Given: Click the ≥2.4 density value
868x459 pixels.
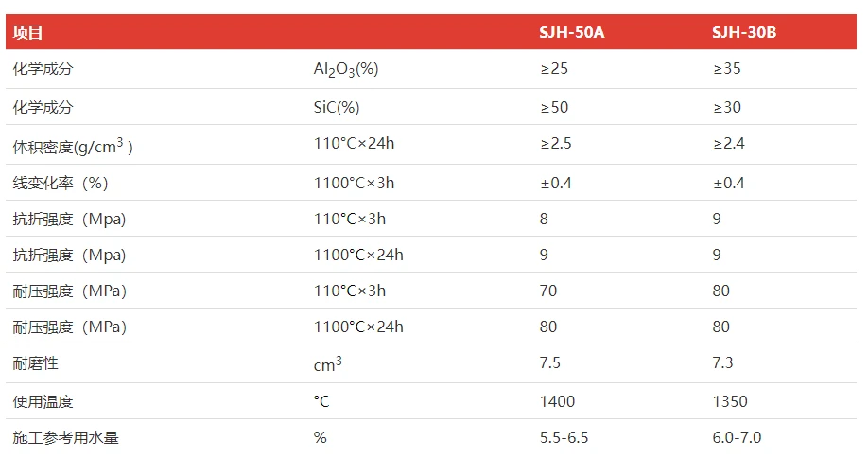Looking at the screenshot, I should point(729,145).
